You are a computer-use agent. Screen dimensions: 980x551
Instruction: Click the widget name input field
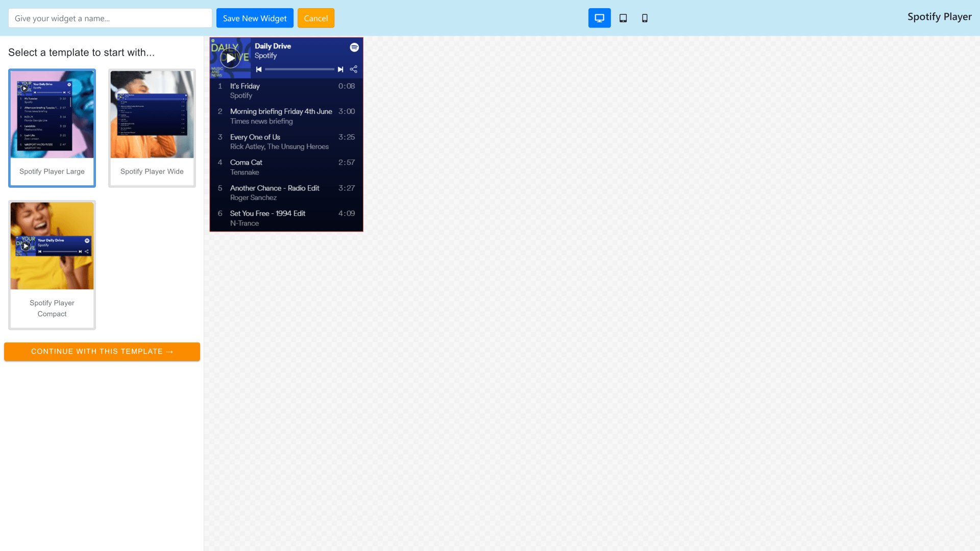[110, 18]
